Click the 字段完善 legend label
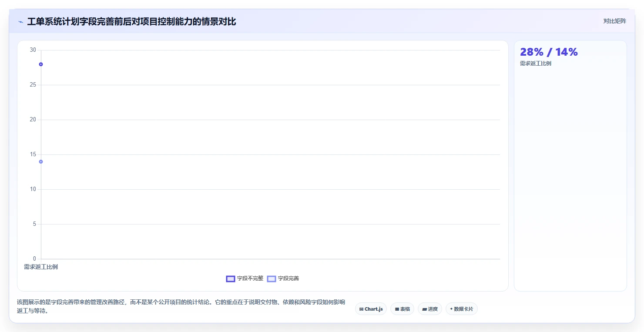The image size is (644, 332). tap(288, 278)
